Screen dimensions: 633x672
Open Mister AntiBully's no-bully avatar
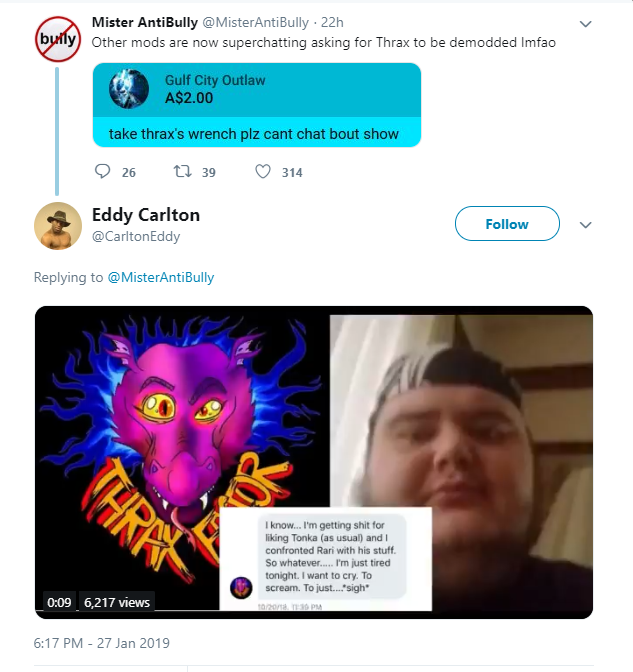[58, 39]
